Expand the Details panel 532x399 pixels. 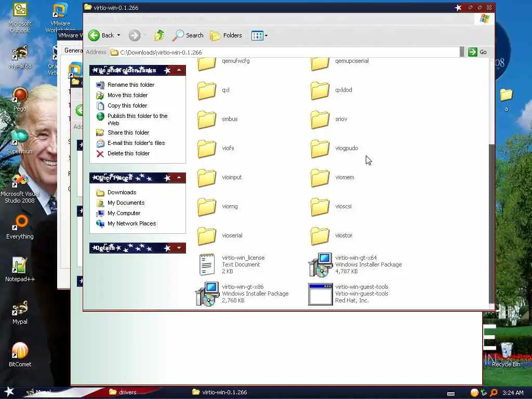pos(179,248)
